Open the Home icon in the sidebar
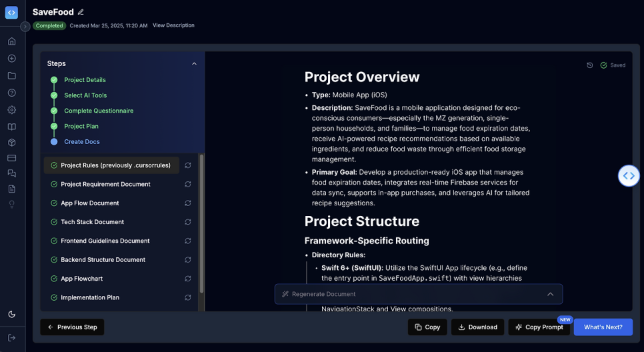The image size is (644, 352). (12, 41)
